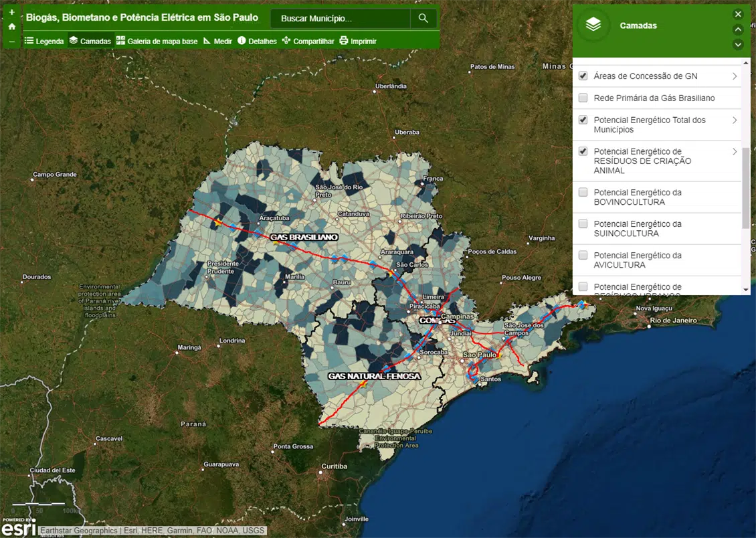Click the Curitiba city label on map
This screenshot has width=756, height=538.
(334, 466)
